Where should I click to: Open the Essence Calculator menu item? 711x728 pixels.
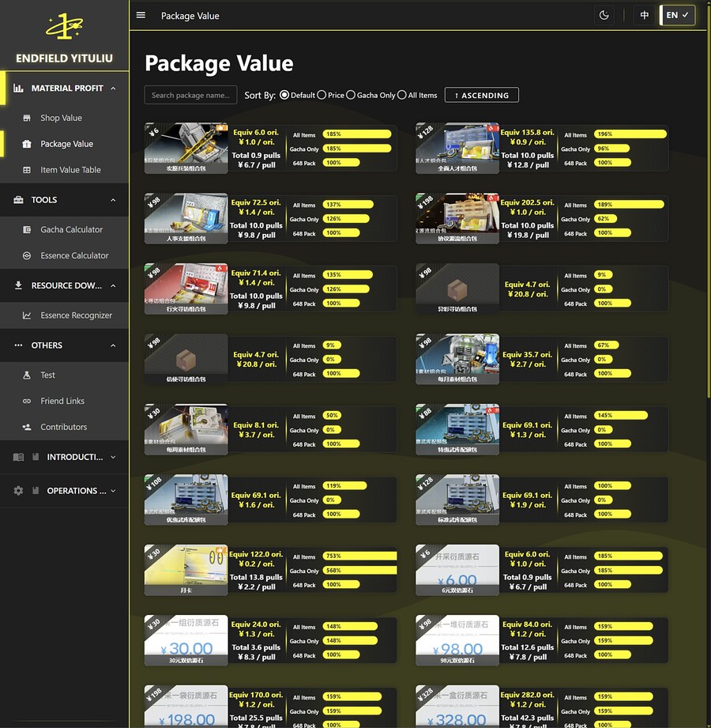pos(74,255)
